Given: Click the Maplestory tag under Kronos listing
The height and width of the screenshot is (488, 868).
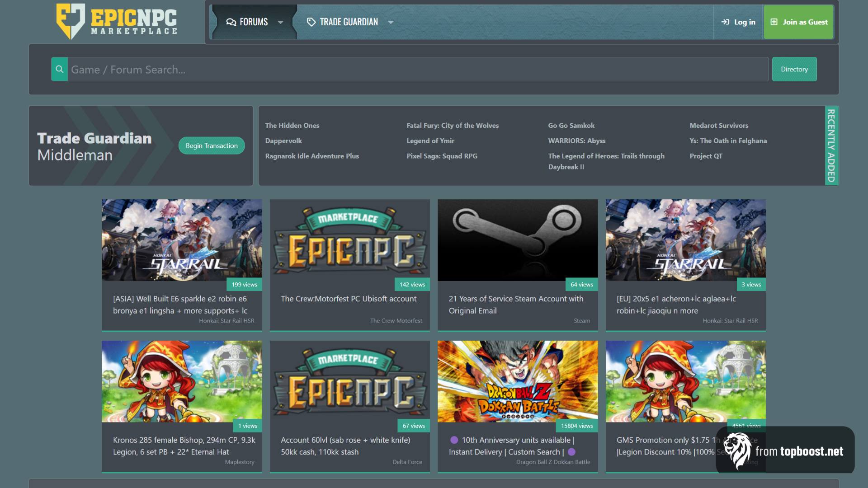Looking at the screenshot, I should click(240, 462).
